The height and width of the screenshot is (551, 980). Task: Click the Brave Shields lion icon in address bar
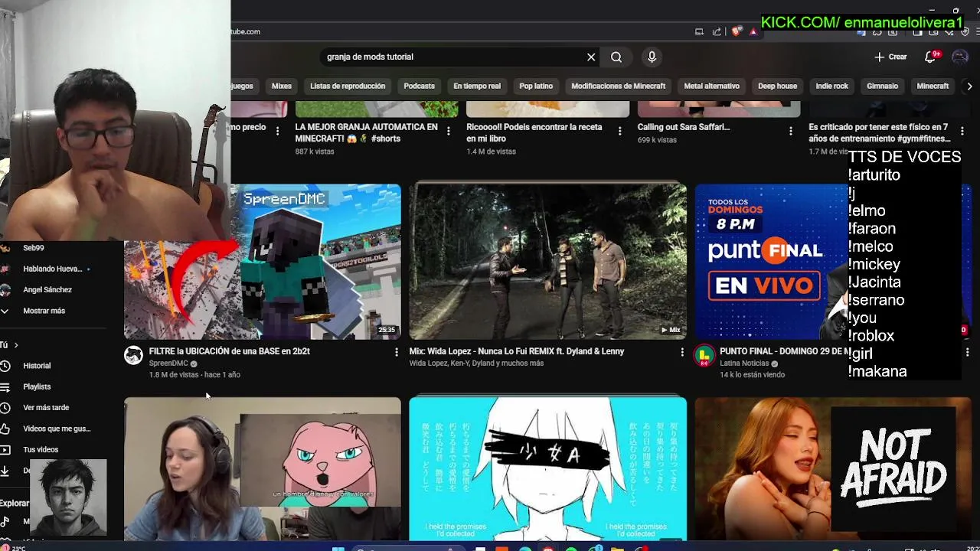[737, 31]
